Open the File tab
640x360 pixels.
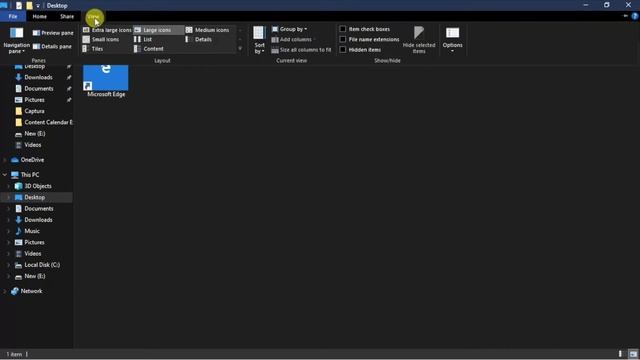[13, 16]
